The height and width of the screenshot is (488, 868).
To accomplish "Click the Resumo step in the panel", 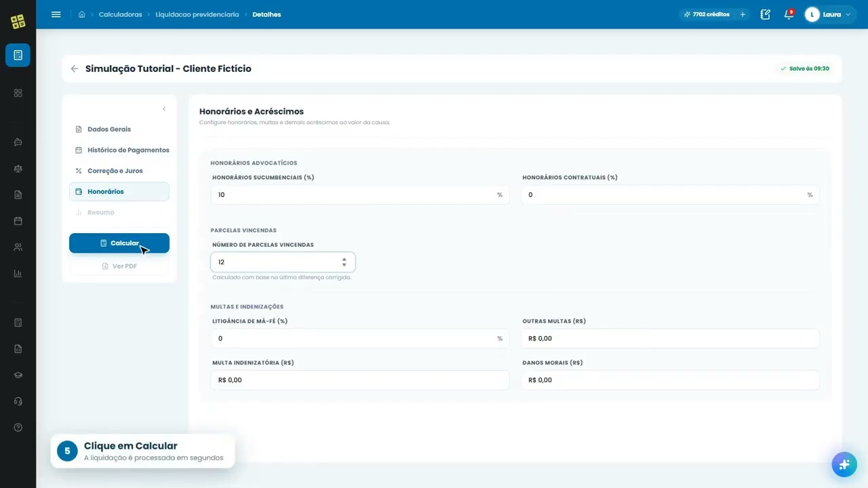I will (x=119, y=213).
